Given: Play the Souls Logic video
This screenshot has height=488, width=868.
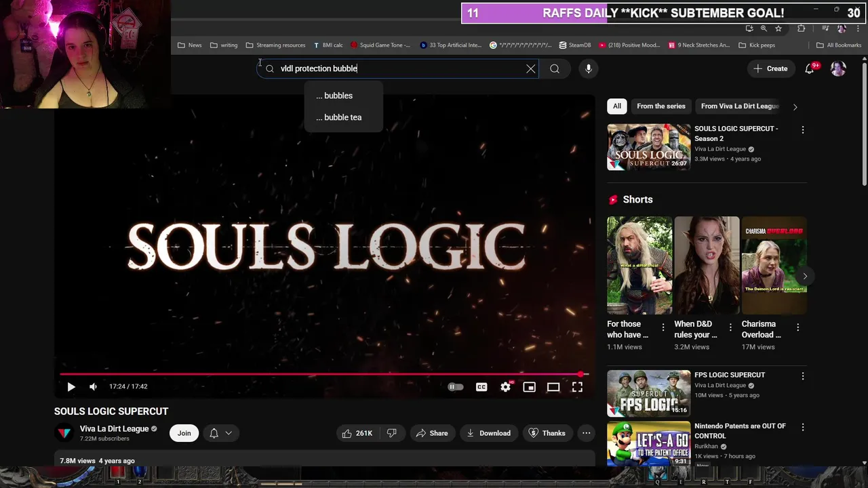Looking at the screenshot, I should [x=71, y=386].
